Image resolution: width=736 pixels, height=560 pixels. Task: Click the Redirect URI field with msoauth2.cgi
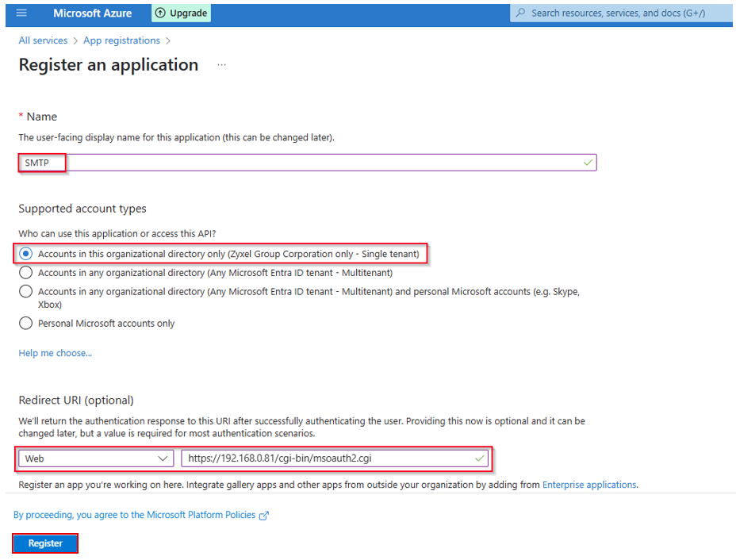(335, 458)
